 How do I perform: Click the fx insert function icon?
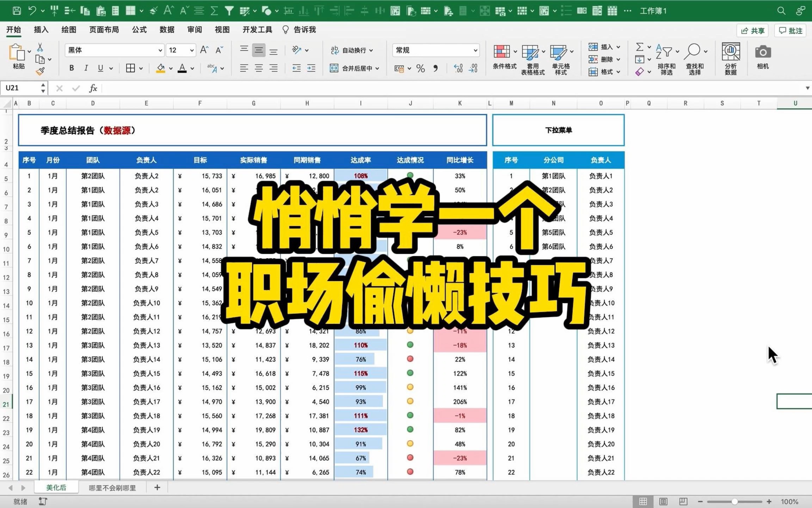click(x=93, y=88)
